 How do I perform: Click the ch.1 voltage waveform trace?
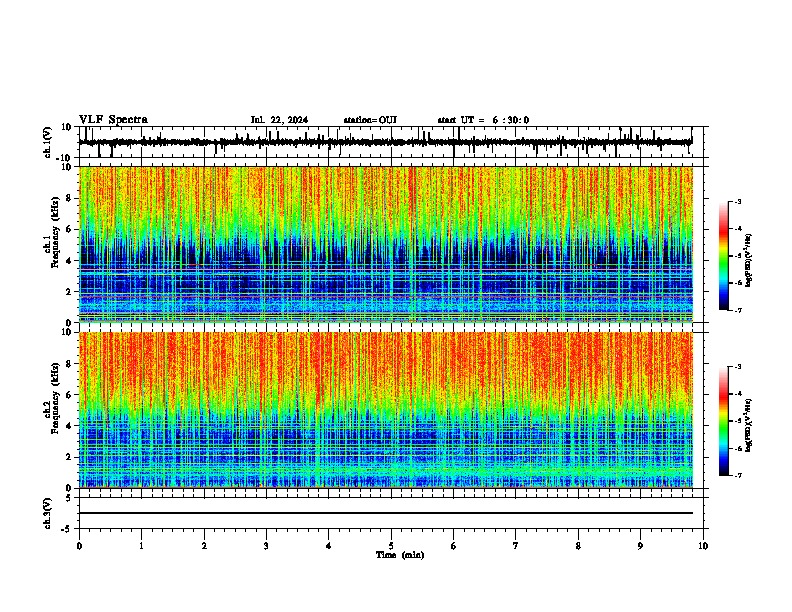point(385,142)
